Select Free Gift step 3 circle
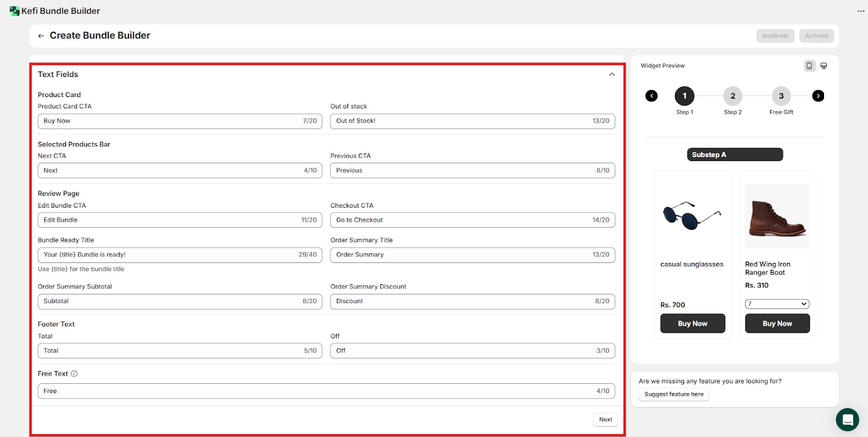 [x=781, y=96]
